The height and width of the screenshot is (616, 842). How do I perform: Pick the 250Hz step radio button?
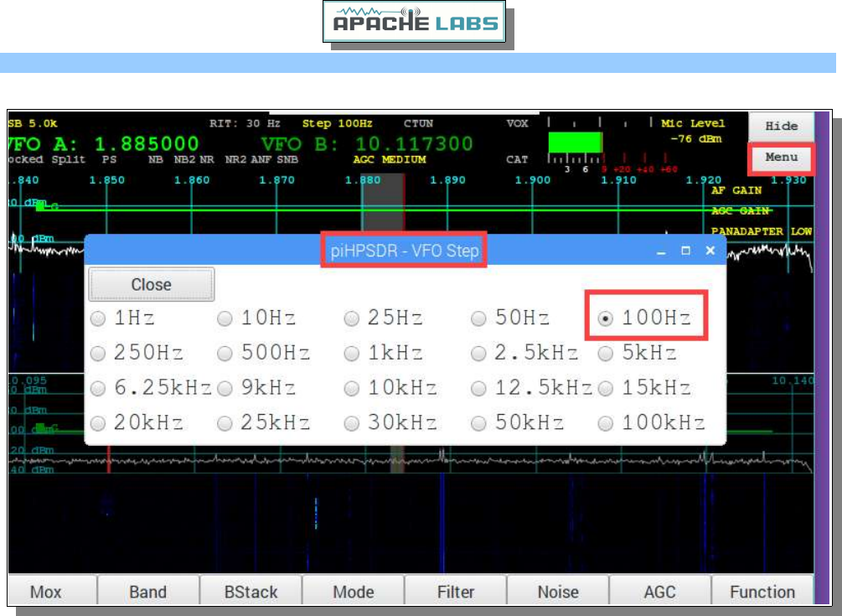[98, 354]
